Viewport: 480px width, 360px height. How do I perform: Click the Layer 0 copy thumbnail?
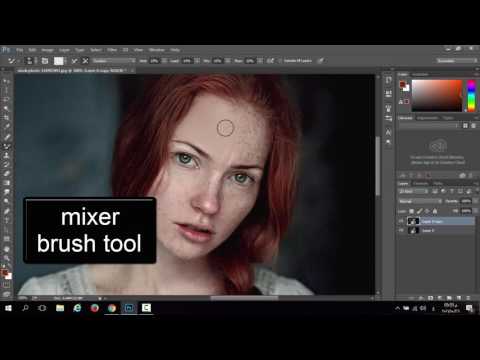[413, 221]
